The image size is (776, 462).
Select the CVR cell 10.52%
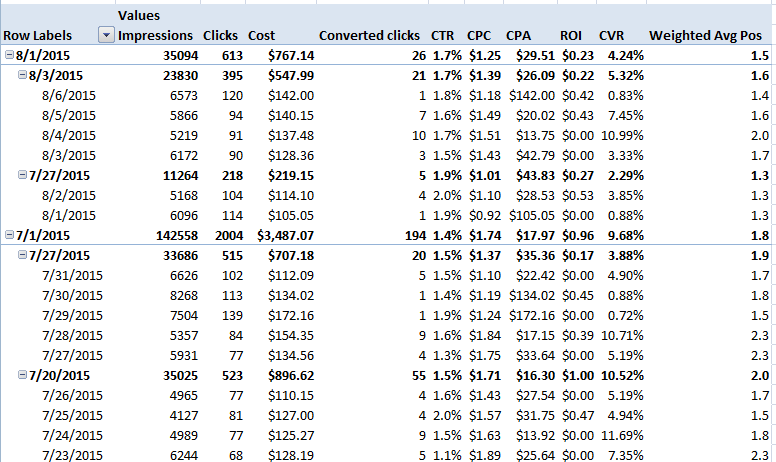(x=622, y=375)
